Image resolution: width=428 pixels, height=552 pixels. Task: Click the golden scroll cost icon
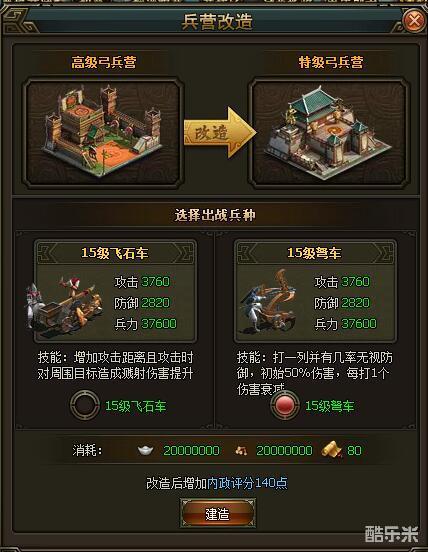coord(331,450)
